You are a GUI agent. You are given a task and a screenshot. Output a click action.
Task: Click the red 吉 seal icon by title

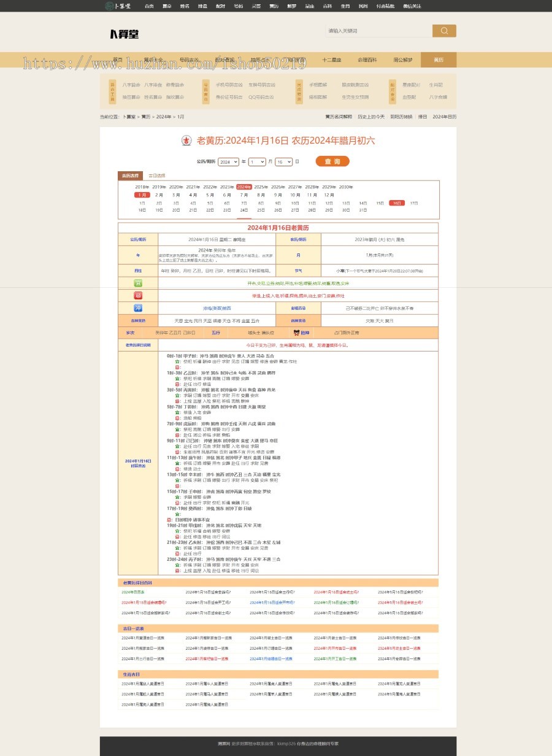point(186,141)
